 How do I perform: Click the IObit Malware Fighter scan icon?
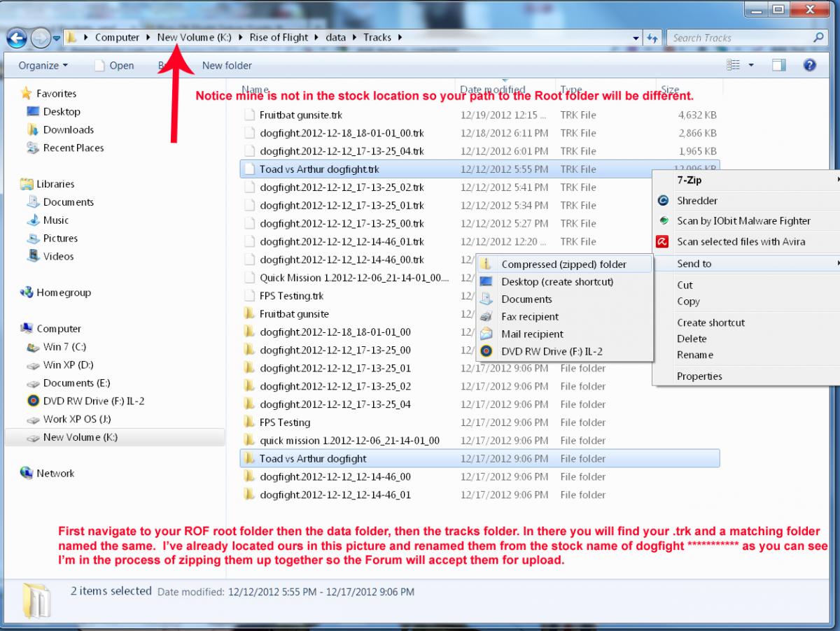(x=662, y=220)
